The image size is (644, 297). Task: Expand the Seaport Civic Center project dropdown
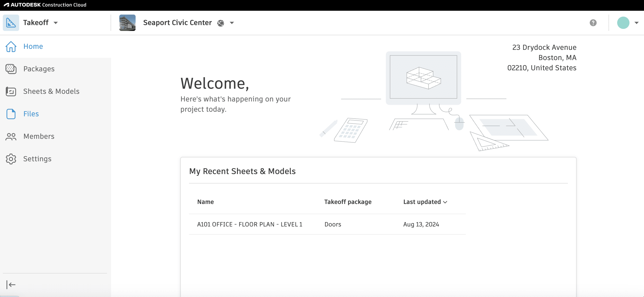click(x=232, y=23)
